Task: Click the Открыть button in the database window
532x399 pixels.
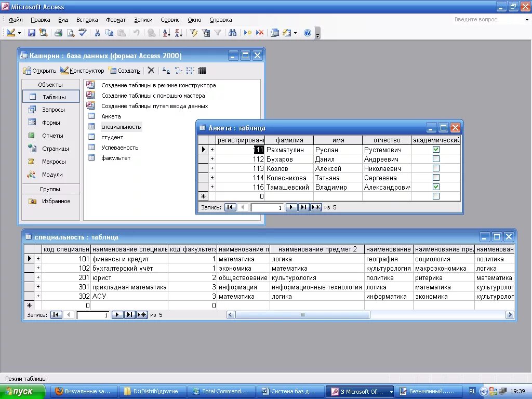Action: (x=39, y=71)
